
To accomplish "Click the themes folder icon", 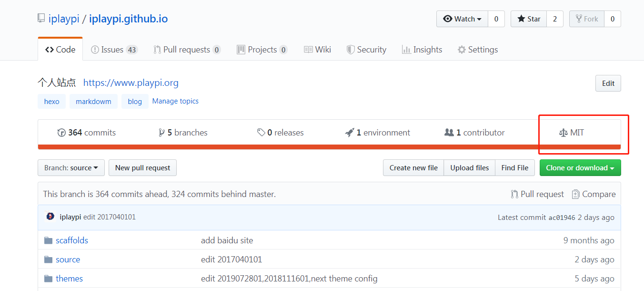I will click(x=48, y=279).
